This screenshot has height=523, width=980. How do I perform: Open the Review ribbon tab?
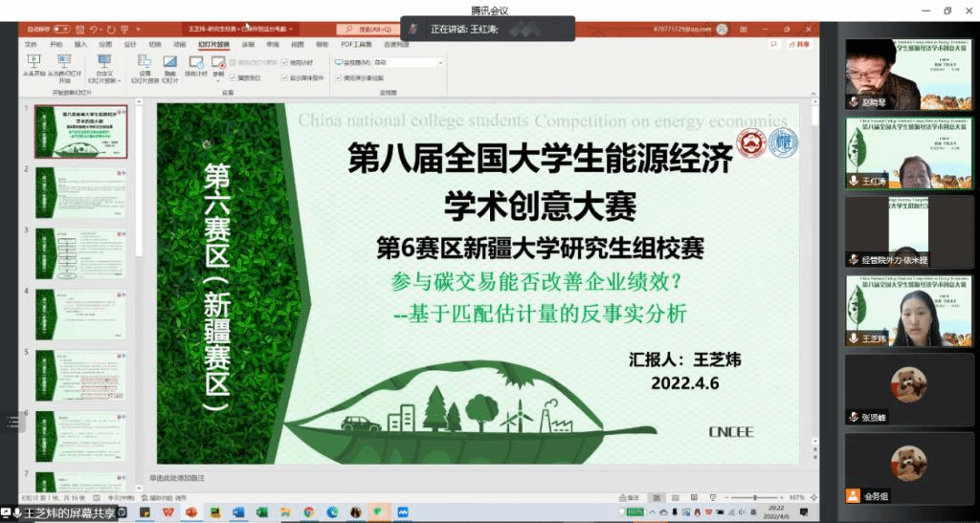(273, 44)
